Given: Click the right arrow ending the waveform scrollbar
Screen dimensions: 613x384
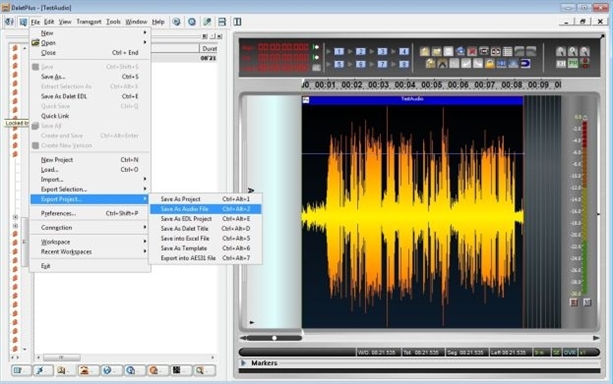Looking at the screenshot, I should [596, 338].
